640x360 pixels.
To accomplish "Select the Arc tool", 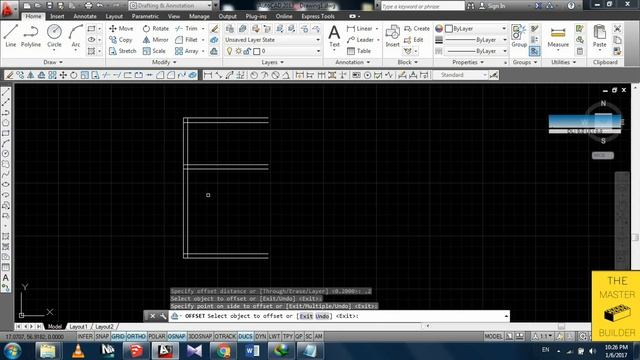I will [76, 36].
